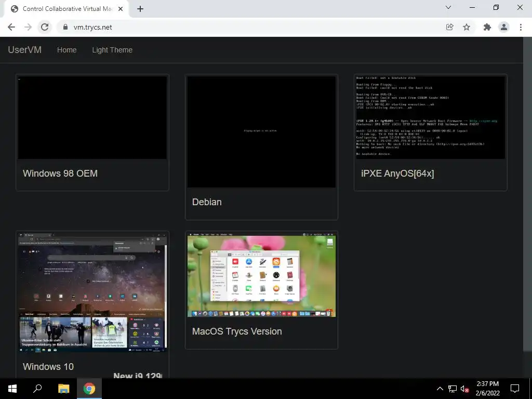The height and width of the screenshot is (399, 532).
Task: Open taskbar search magnifier
Action: click(x=37, y=389)
